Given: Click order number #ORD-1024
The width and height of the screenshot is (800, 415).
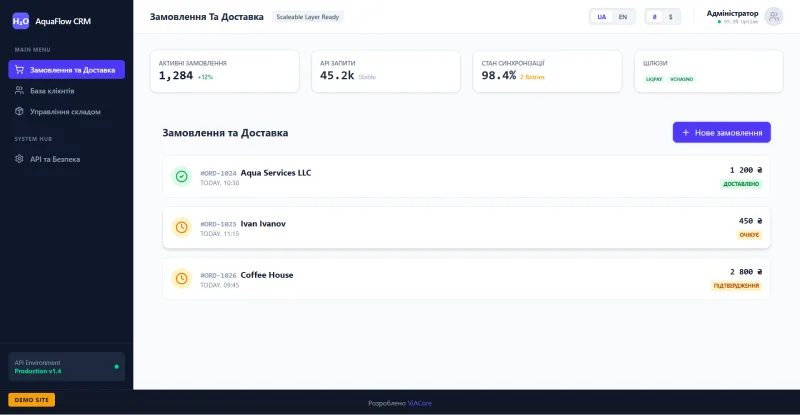Looking at the screenshot, I should pos(218,173).
